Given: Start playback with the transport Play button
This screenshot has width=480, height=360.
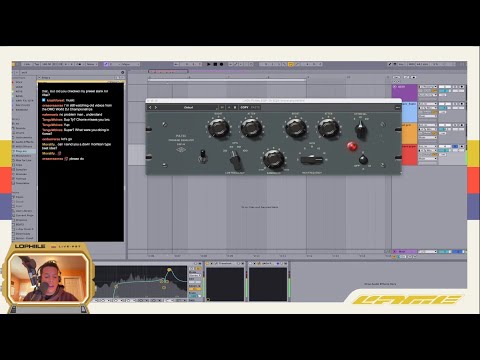Looking at the screenshot, I should coord(209,64).
